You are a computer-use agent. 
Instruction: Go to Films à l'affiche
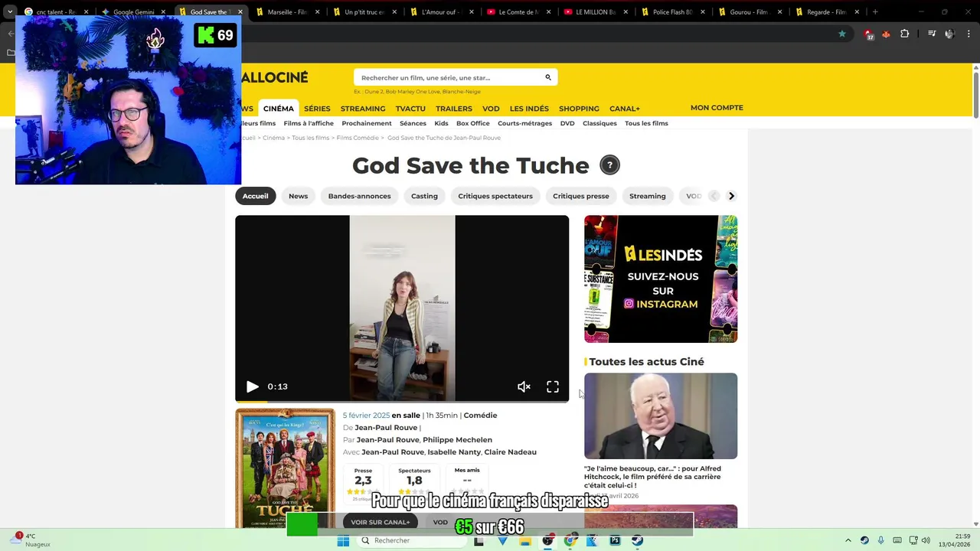309,123
